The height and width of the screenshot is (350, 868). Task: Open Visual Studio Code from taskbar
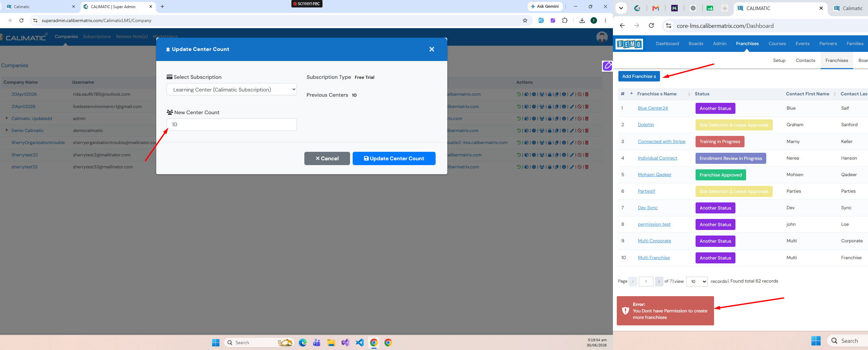(x=359, y=343)
